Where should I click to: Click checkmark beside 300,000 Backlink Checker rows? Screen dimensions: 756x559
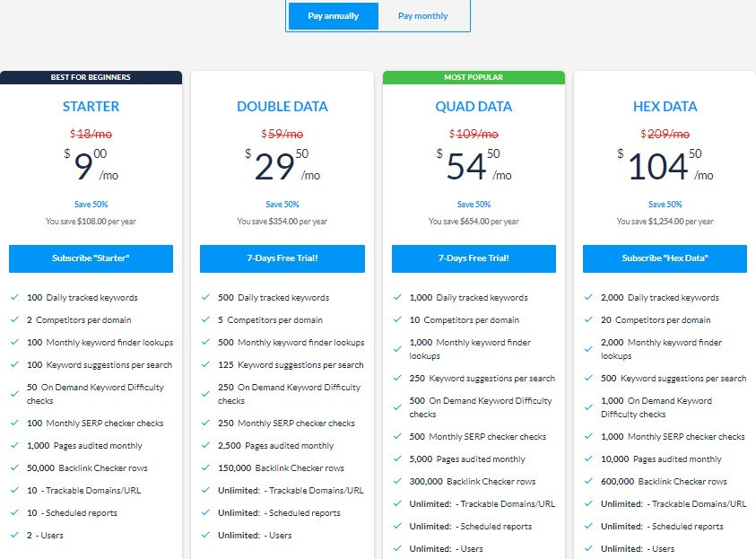click(397, 481)
